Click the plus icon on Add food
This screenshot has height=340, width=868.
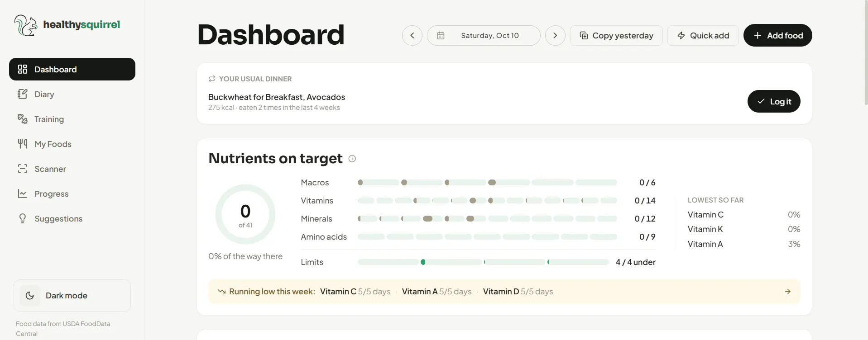[758, 35]
